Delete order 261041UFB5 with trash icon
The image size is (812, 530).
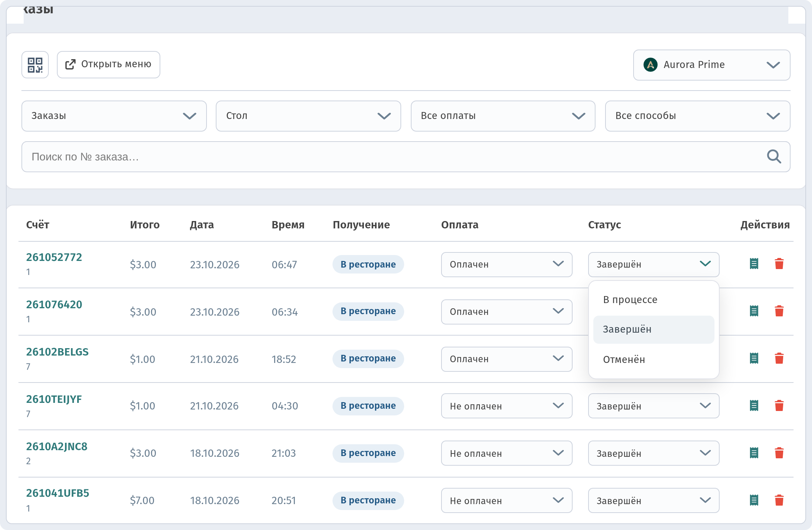coord(779,500)
